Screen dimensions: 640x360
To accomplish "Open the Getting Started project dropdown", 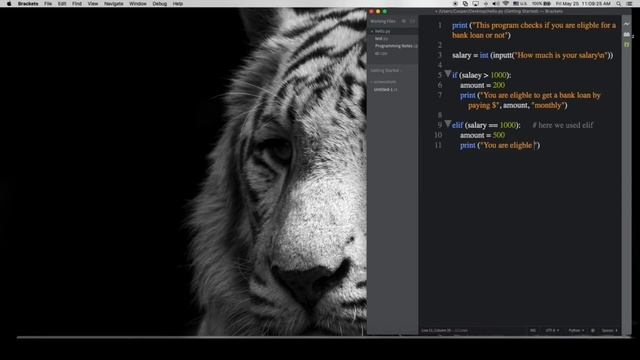I will [386, 71].
